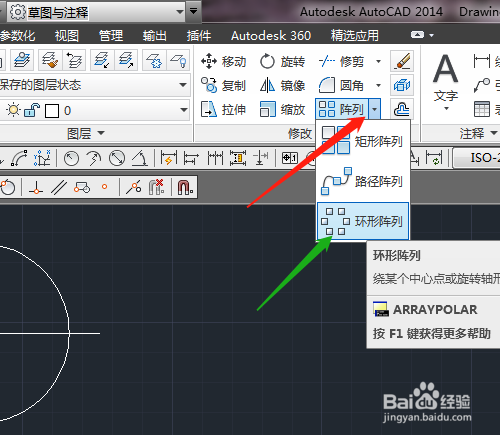Open object snap settings magnet icon
Viewport: 500px width, 435px height.
click(x=185, y=187)
